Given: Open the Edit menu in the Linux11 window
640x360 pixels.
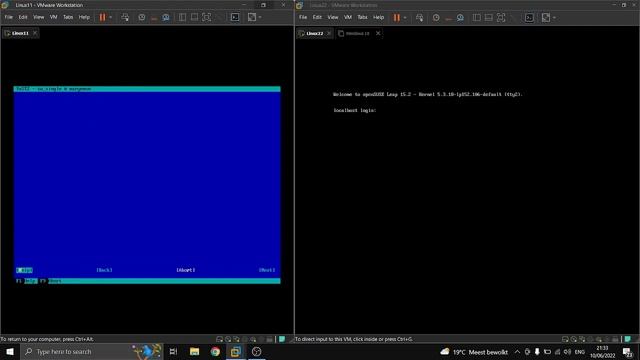Looking at the screenshot, I should [23, 17].
